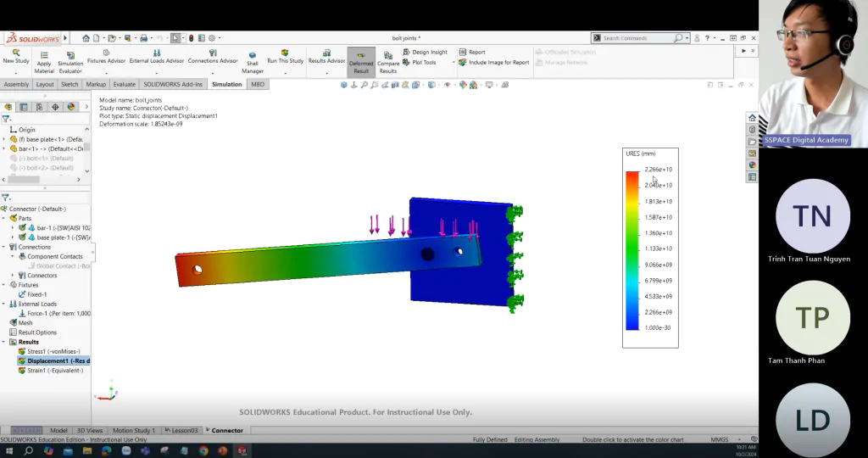Viewport: 868px width, 458px height.
Task: Open Plot Tools
Action: point(420,63)
